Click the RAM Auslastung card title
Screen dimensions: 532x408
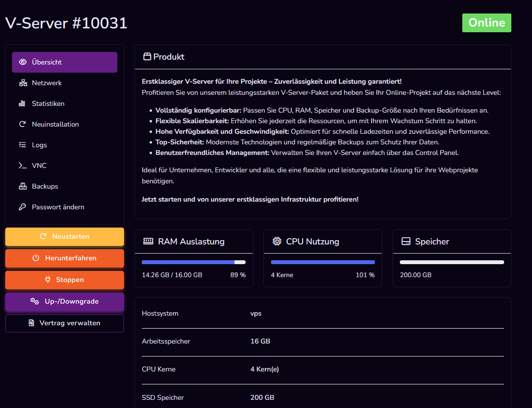pyautogui.click(x=191, y=242)
